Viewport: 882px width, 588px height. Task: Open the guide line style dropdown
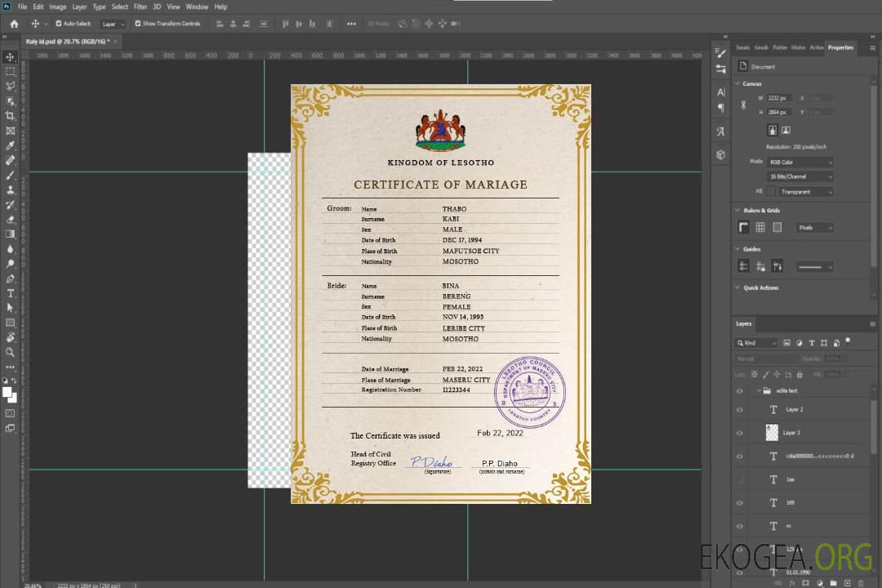point(815,267)
